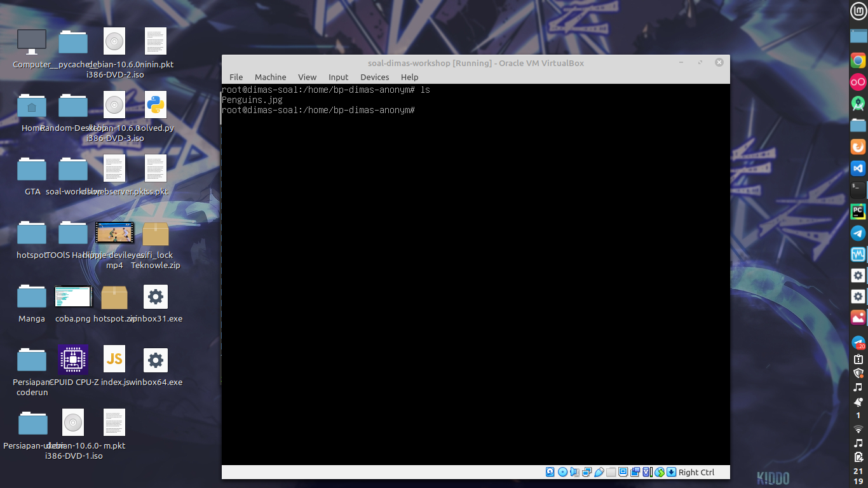Click the mouse integration status icon
Viewport: 868px width, 488px height.
pyautogui.click(x=659, y=472)
